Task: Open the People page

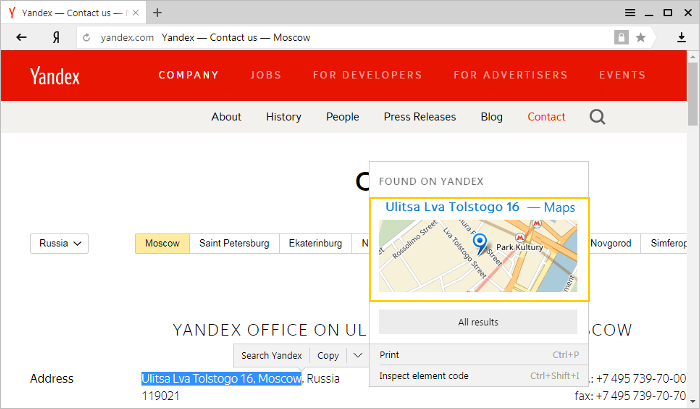Action: [342, 117]
